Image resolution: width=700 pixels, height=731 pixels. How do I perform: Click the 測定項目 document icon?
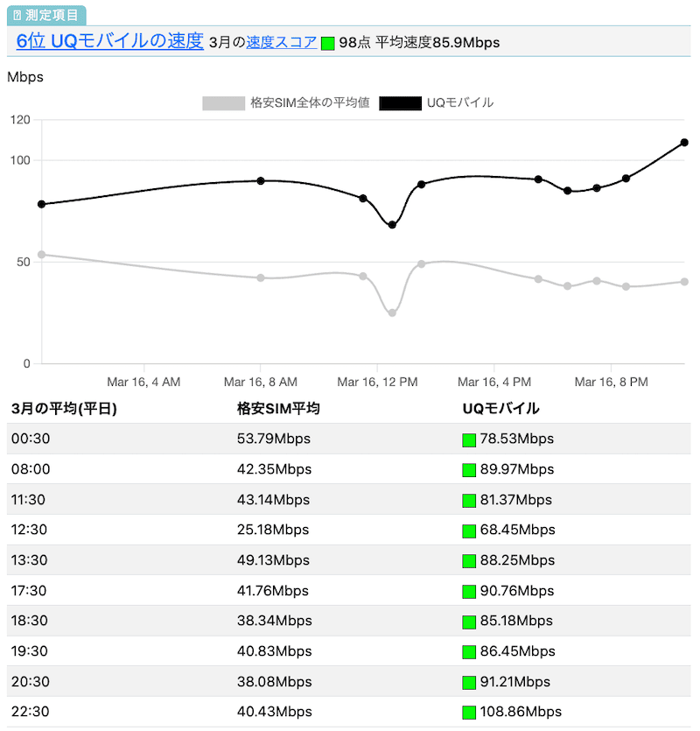click(17, 15)
